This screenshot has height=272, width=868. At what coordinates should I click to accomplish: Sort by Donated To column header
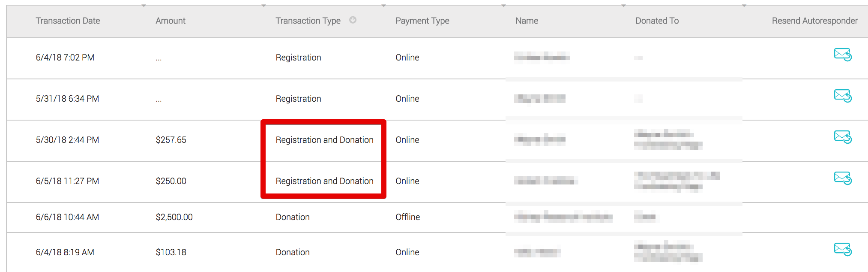click(657, 21)
